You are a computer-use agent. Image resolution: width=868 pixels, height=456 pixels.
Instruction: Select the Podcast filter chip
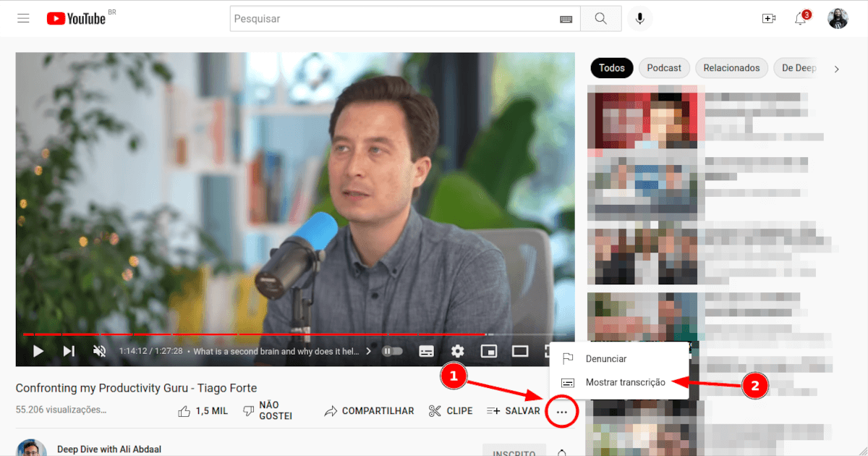[x=664, y=68]
